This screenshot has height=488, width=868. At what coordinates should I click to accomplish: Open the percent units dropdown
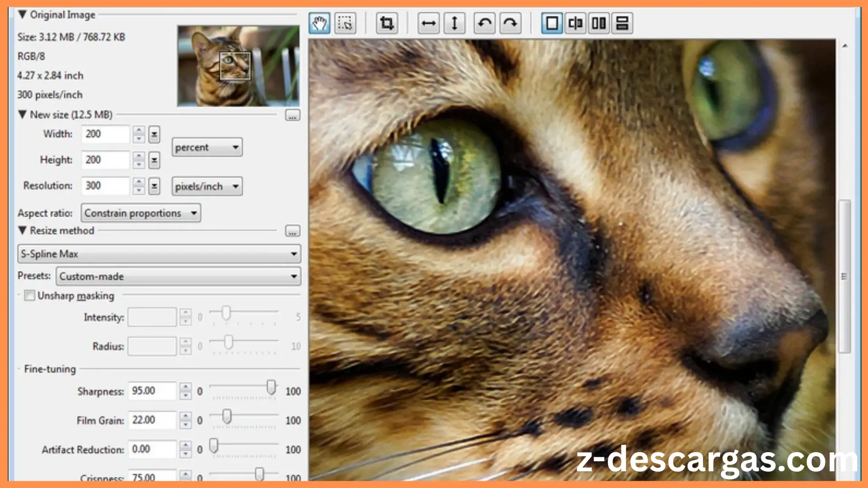click(207, 147)
